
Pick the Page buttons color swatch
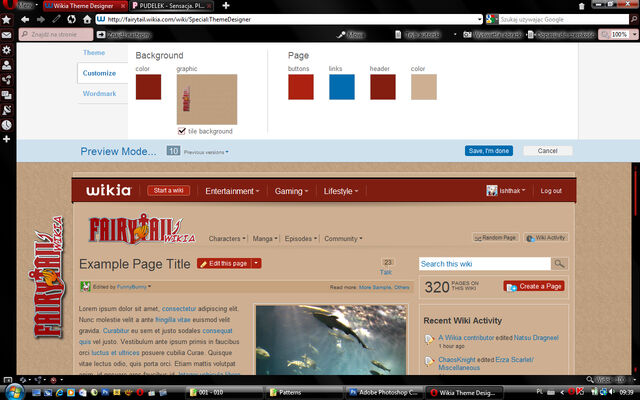click(x=301, y=87)
